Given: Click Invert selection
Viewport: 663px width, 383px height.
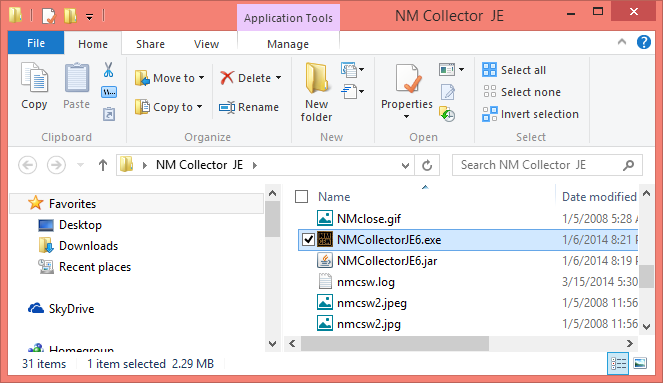Looking at the screenshot, I should [530, 114].
